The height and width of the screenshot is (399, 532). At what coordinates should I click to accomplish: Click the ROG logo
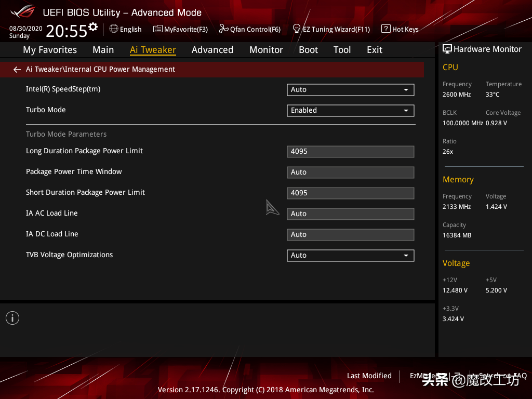point(22,11)
